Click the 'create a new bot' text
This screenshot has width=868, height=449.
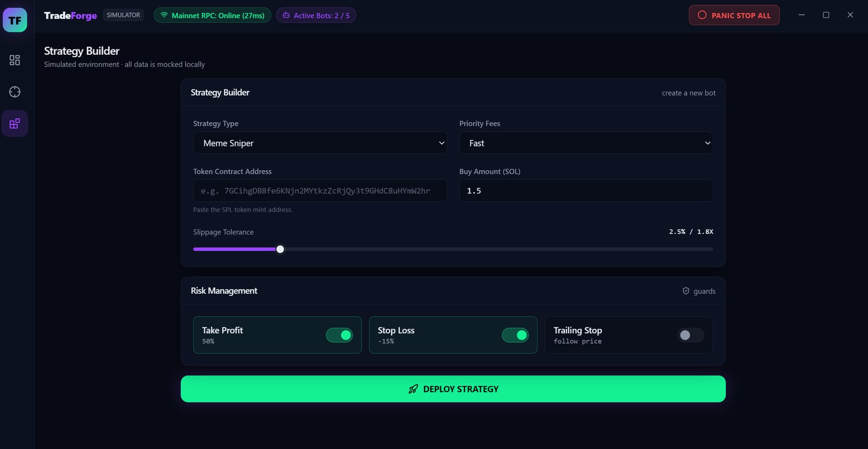688,93
